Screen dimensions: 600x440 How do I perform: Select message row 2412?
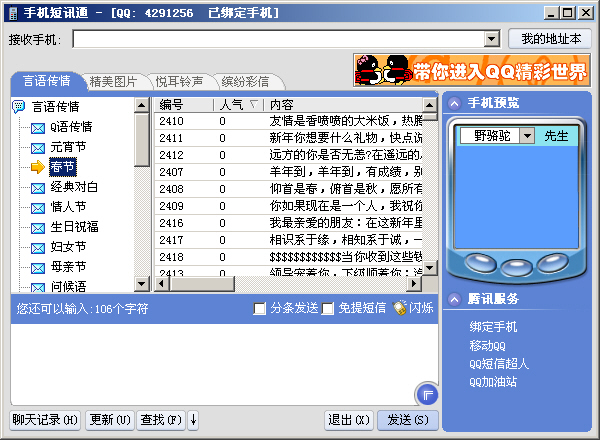[x=289, y=155]
